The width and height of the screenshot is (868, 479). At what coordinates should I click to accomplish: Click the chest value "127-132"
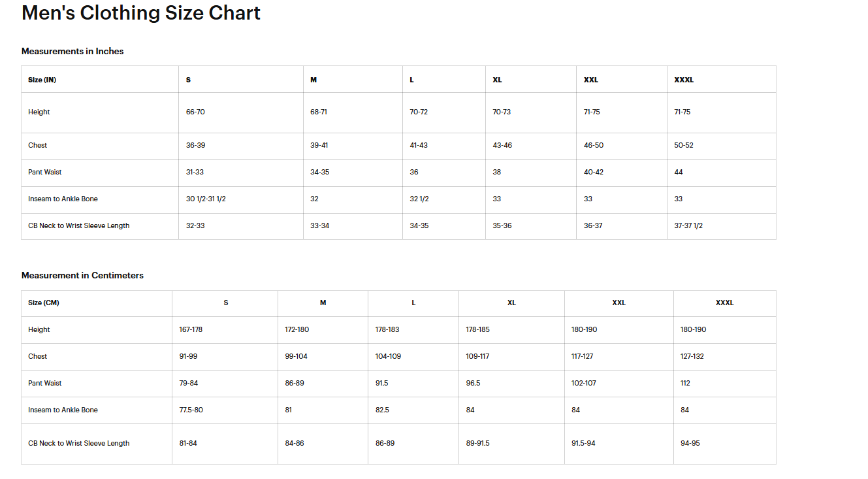[x=692, y=356]
